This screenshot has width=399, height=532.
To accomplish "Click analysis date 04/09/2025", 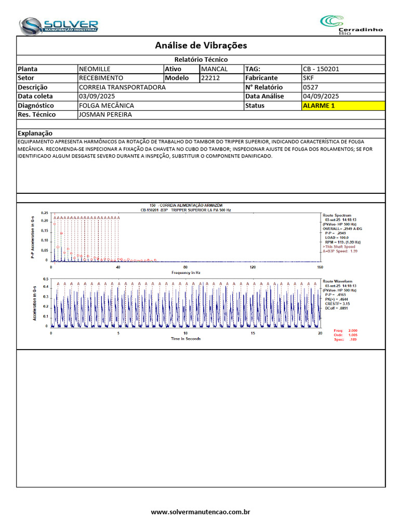I will [343, 96].
